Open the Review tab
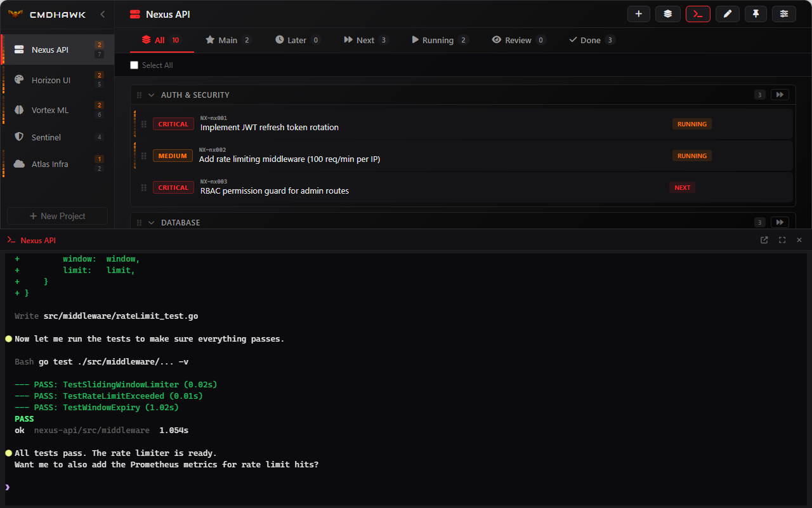Viewport: 812px width, 508px height. pos(518,39)
